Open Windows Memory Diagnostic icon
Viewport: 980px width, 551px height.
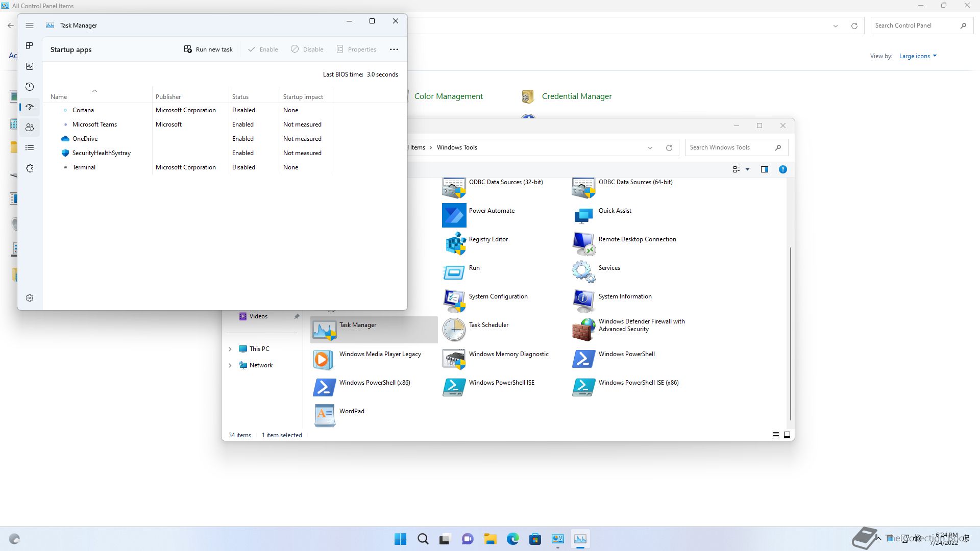point(454,358)
